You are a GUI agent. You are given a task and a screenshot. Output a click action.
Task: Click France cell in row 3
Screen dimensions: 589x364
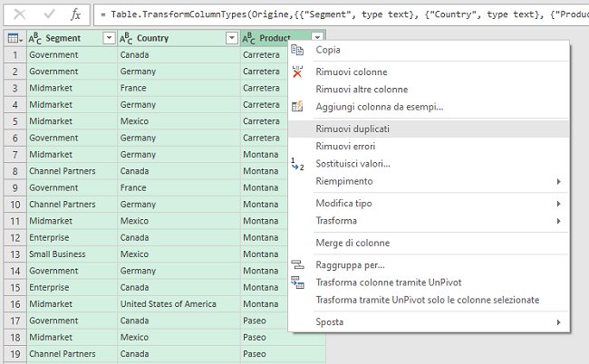pyautogui.click(x=179, y=88)
